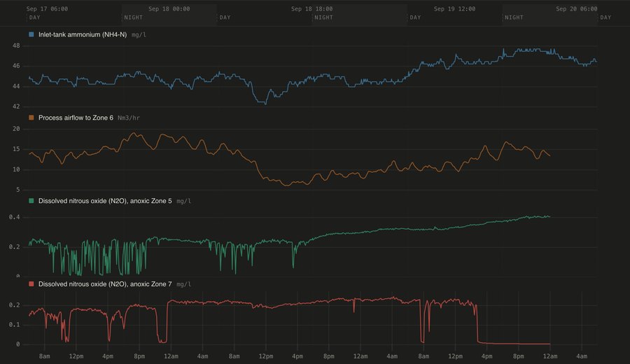This screenshot has height=364, width=630.
Task: Click the '48' value on the ammonium axis
Action: click(x=16, y=45)
